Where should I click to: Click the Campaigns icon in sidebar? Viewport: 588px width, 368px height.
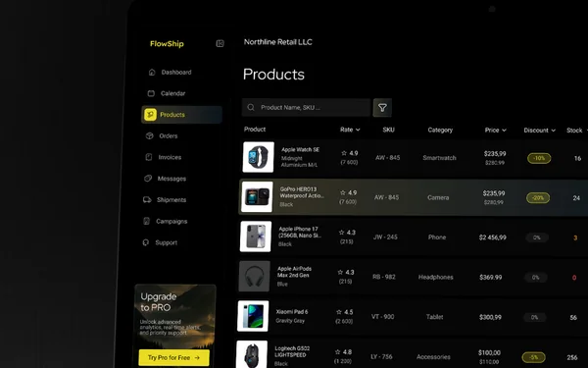click(x=147, y=221)
